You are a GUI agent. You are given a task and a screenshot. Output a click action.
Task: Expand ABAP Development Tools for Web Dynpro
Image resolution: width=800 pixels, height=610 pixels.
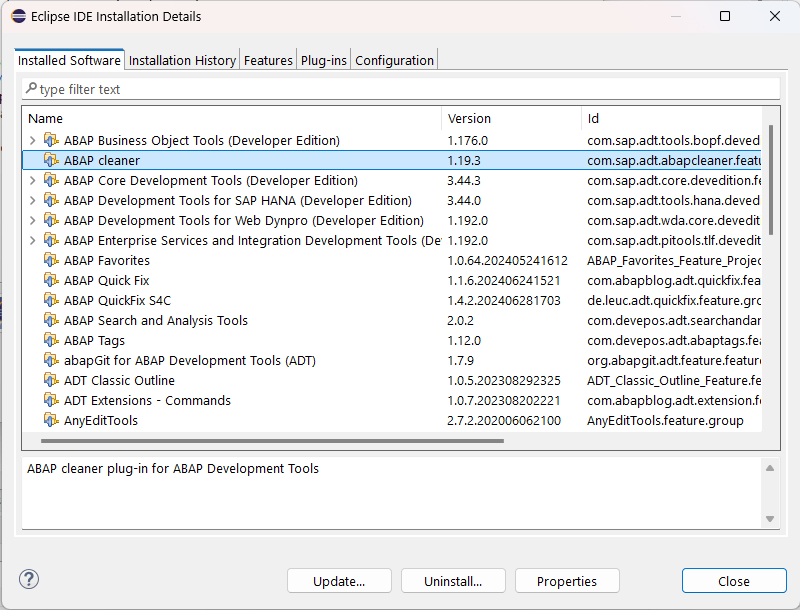coord(33,220)
